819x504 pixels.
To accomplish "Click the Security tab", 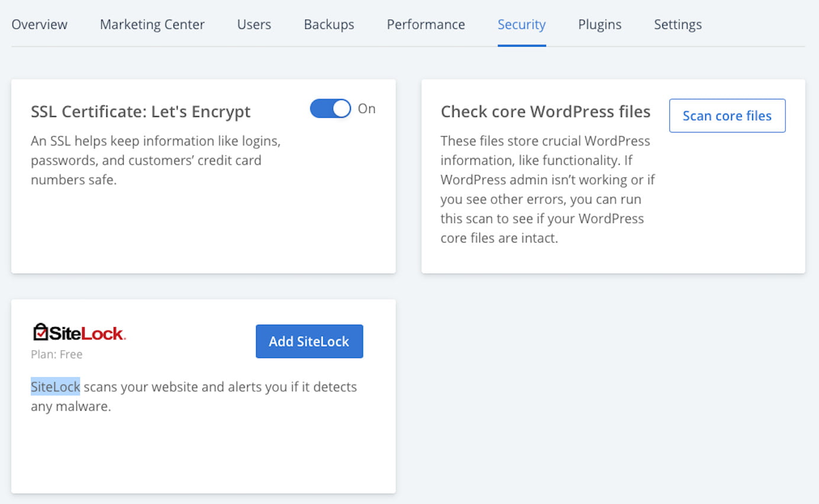I will [522, 24].
